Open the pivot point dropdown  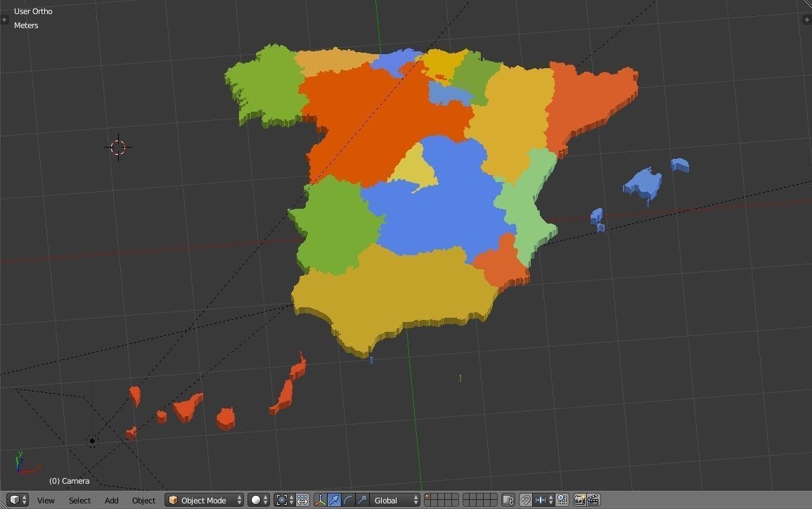(x=285, y=500)
